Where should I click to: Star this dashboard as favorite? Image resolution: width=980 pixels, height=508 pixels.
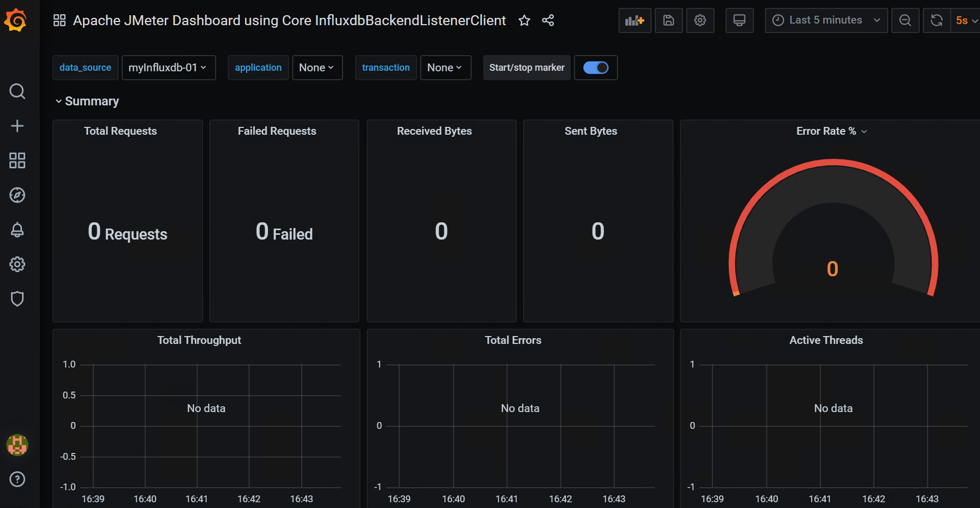(x=524, y=20)
